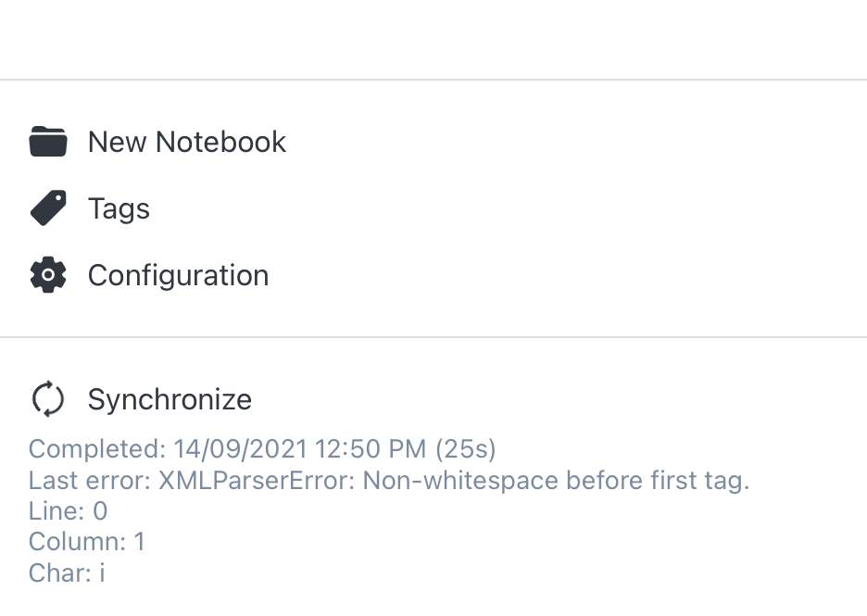Image resolution: width=867 pixels, height=616 pixels.
Task: Click the 14/09/2021 date in sync status
Action: (239, 448)
